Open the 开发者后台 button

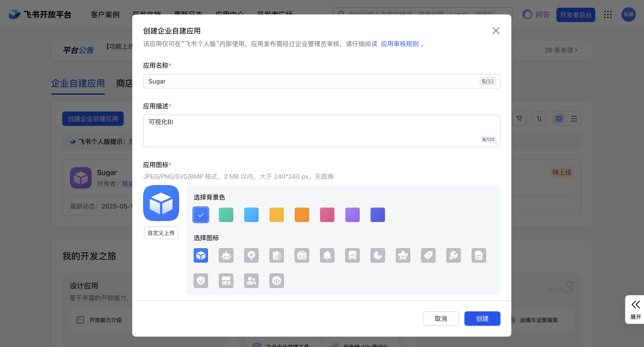coord(576,15)
